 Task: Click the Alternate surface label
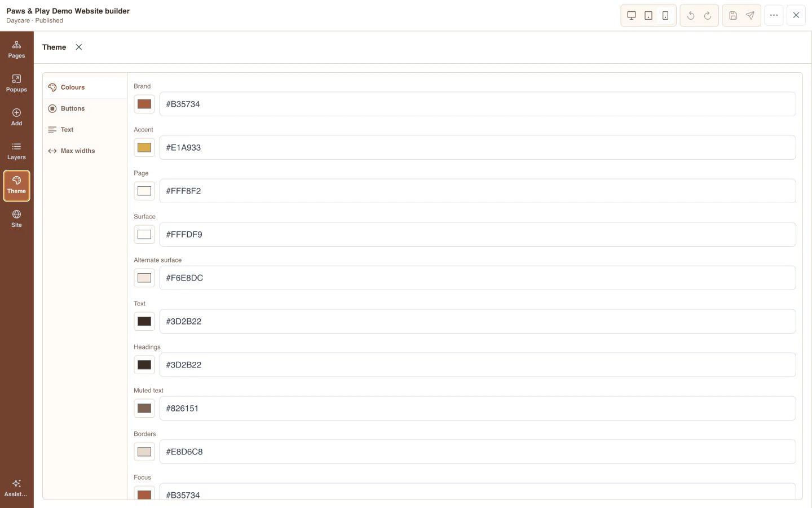[x=157, y=260]
